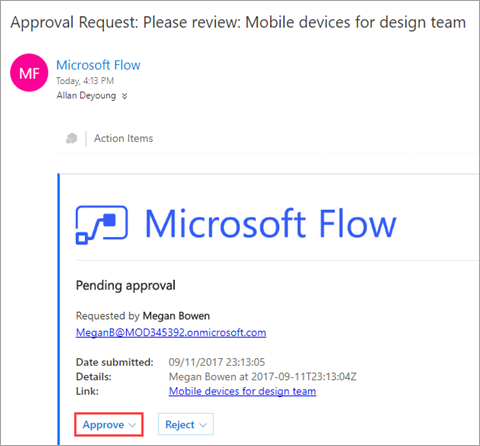Click the Requested by Megan Bowen text
Screen dimensions: 480x446
click(143, 316)
